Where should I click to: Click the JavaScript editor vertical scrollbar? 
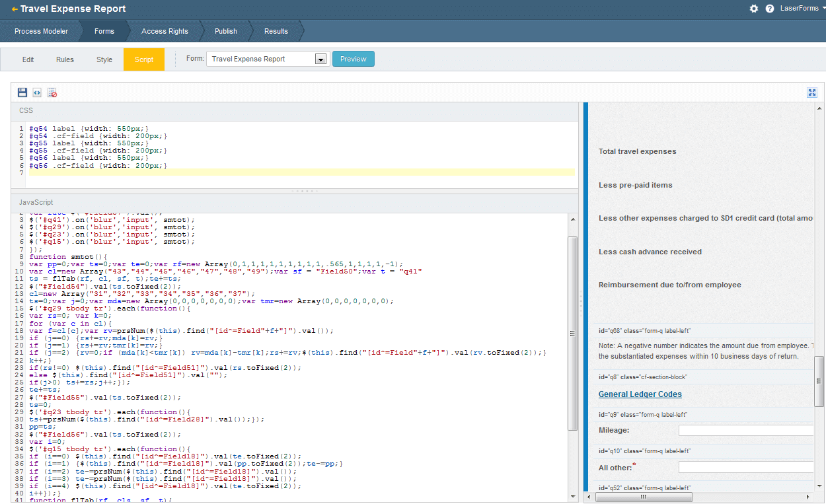[x=573, y=334]
